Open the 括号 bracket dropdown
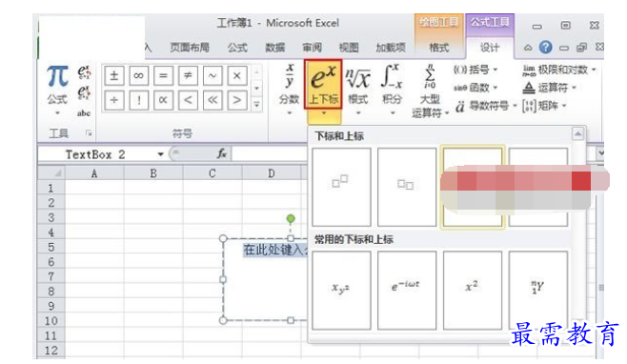The height and width of the screenshot is (364, 627). point(475,70)
